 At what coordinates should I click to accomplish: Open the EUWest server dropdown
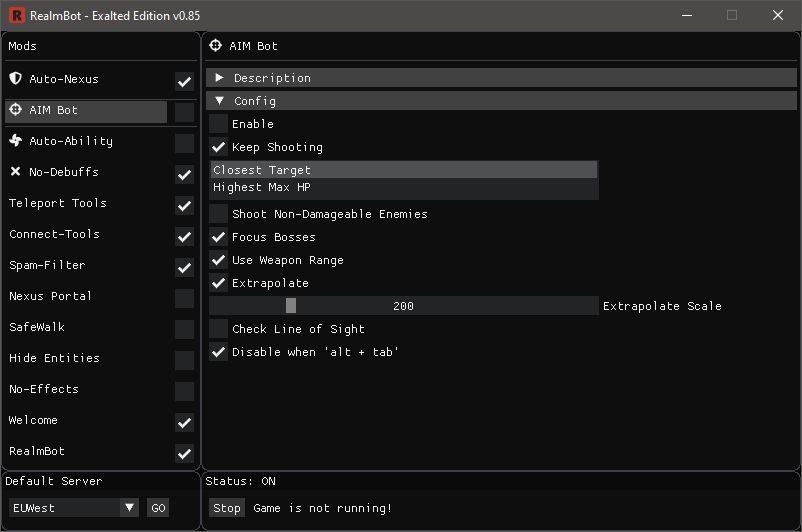coord(74,507)
